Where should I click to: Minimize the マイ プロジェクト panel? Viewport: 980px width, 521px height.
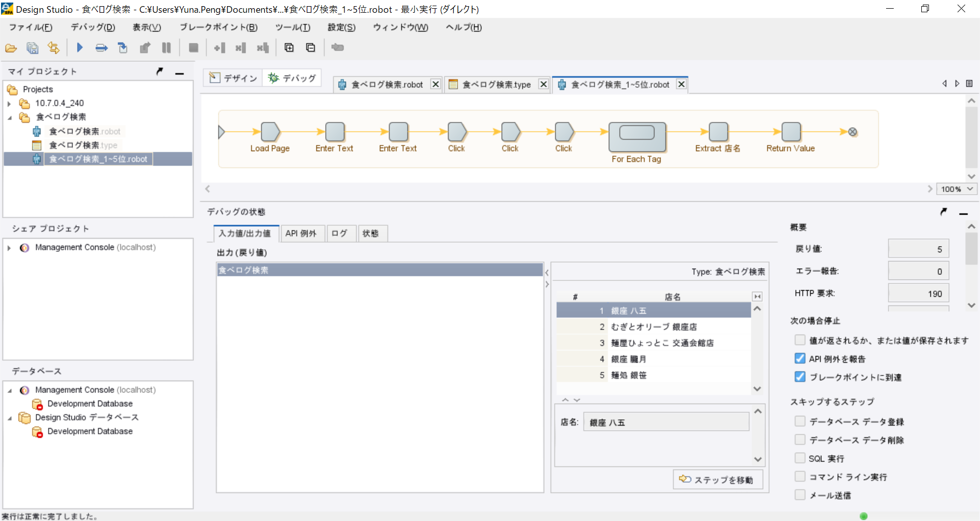click(x=179, y=73)
